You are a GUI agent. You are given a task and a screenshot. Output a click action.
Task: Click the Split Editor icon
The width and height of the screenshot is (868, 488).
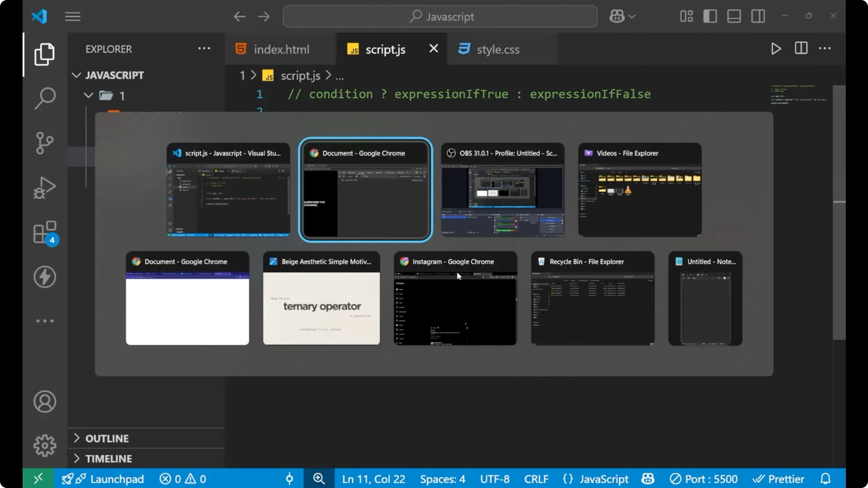(x=801, y=48)
